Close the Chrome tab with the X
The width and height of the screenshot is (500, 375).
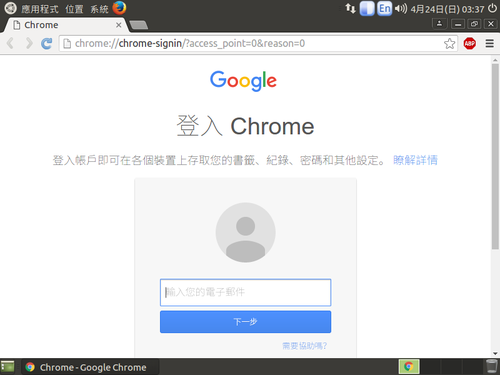pyautogui.click(x=118, y=25)
